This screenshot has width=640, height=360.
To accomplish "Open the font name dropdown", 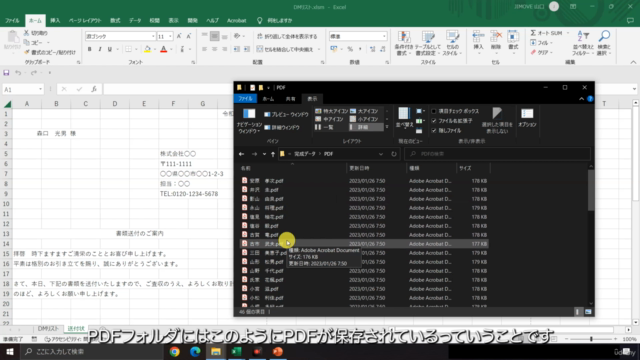I will [153, 36].
